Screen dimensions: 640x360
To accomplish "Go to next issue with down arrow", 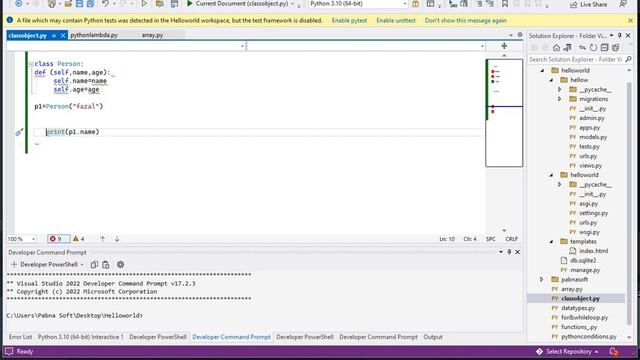I will click(117, 239).
